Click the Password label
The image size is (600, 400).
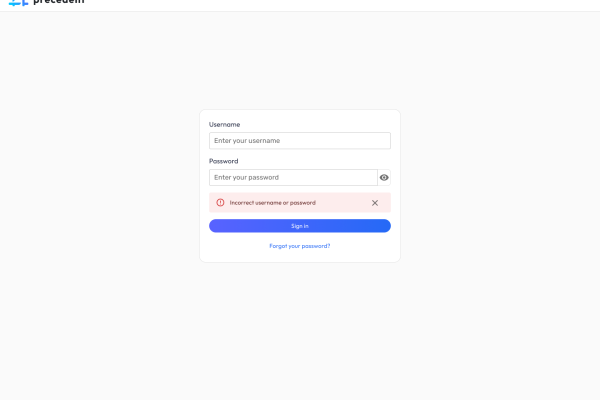224,161
